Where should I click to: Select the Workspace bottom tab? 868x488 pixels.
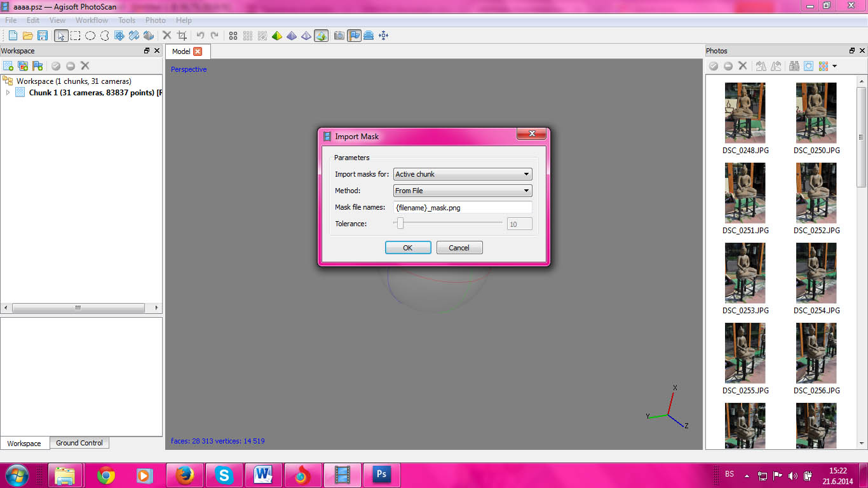24,444
